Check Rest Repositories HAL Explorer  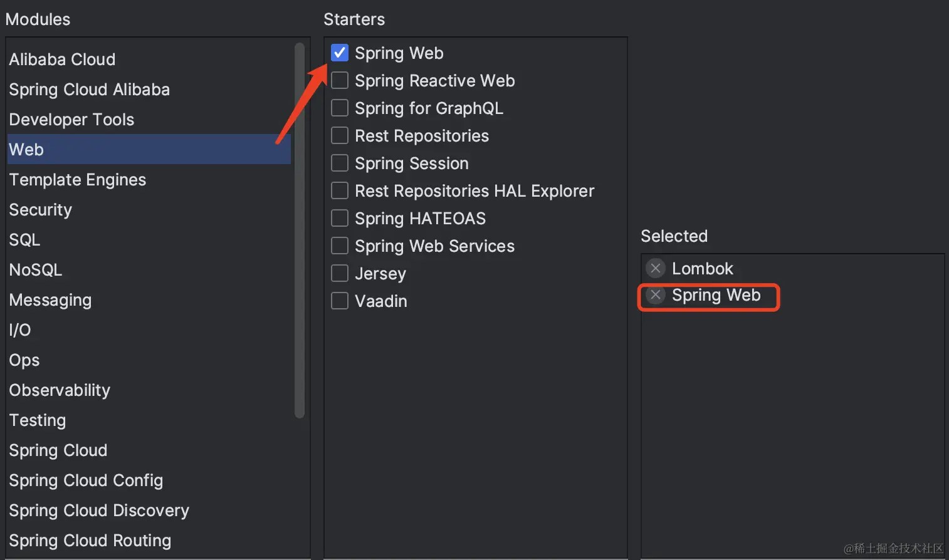340,191
